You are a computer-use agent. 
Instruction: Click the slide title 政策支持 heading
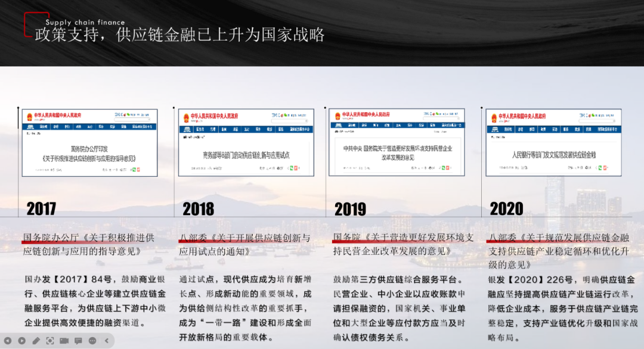pos(179,35)
